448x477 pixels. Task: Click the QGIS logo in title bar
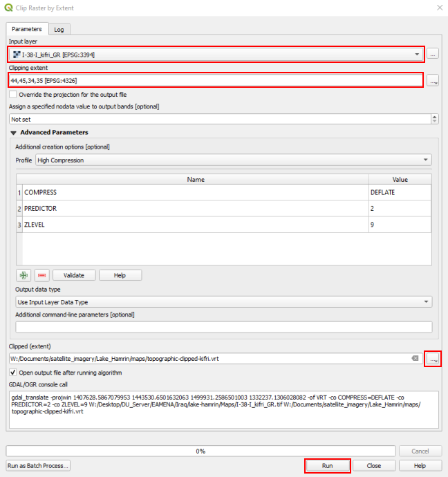click(x=8, y=8)
